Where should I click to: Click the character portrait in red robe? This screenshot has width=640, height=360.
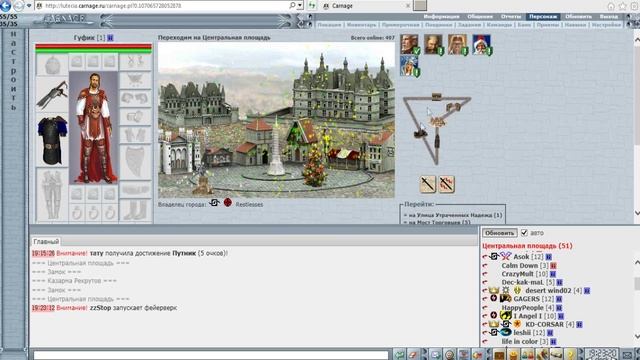(93, 128)
